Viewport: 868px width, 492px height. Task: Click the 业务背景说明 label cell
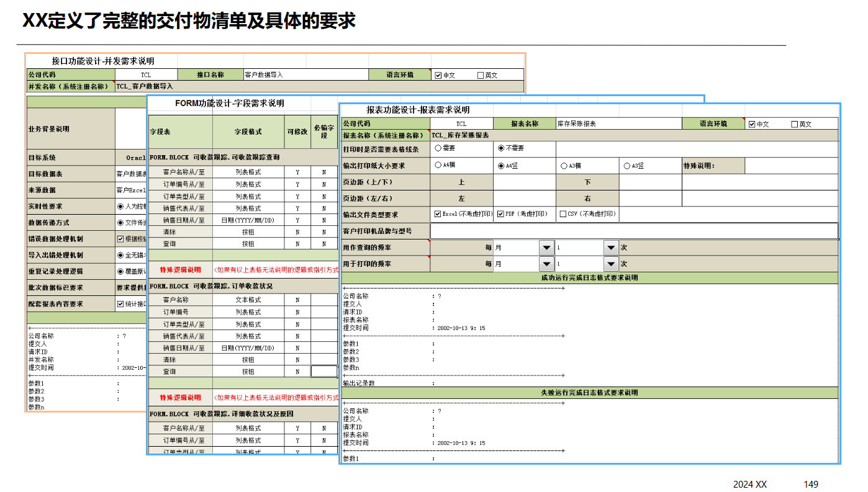pos(71,129)
